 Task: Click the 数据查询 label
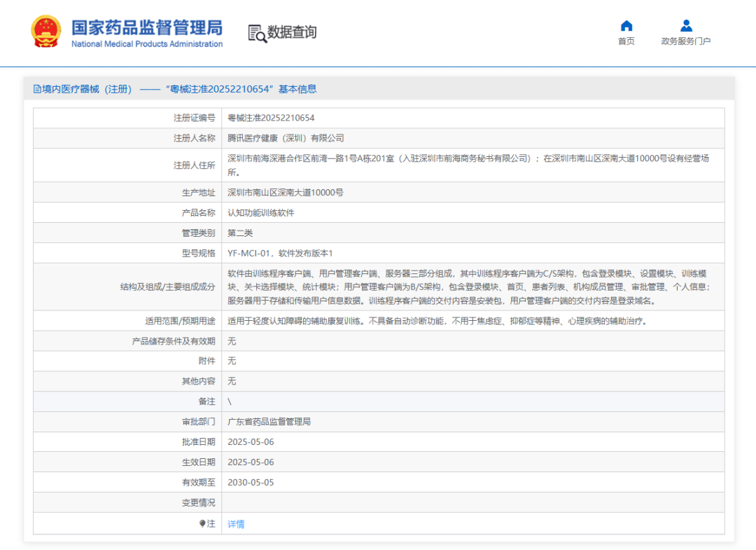(x=292, y=32)
